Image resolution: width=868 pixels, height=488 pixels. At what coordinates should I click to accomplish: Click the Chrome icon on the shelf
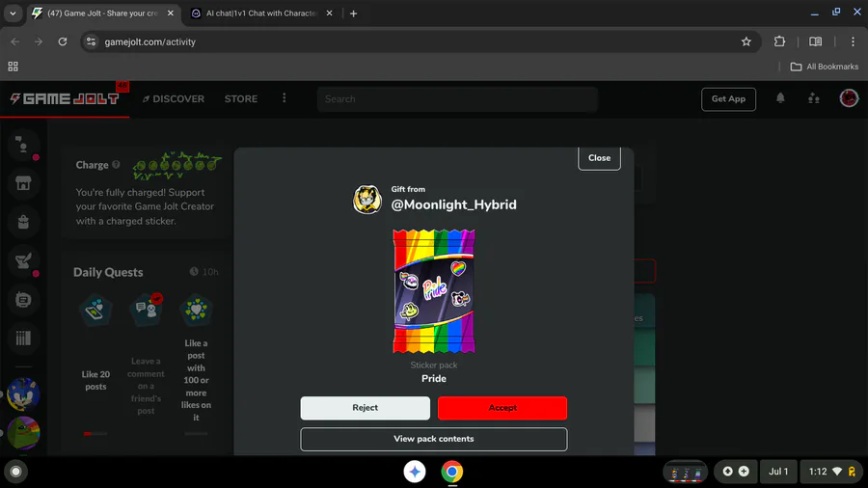tap(452, 472)
